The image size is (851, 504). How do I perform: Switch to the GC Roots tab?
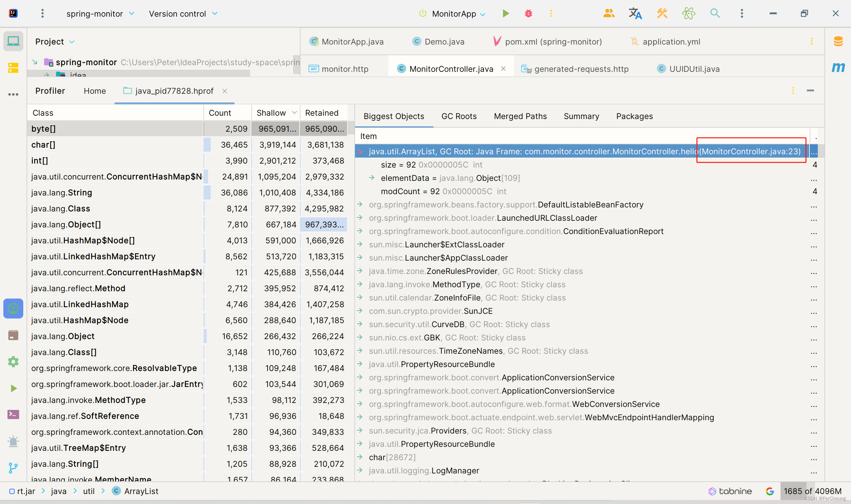[459, 116]
